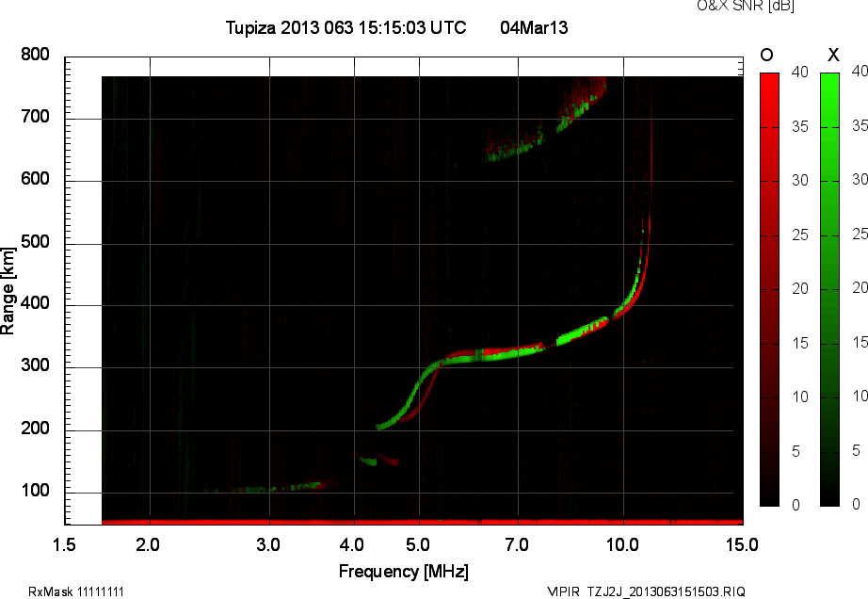Click the 15.0 tick on the frequency axis
The width and height of the screenshot is (868, 599).
pyautogui.click(x=743, y=545)
